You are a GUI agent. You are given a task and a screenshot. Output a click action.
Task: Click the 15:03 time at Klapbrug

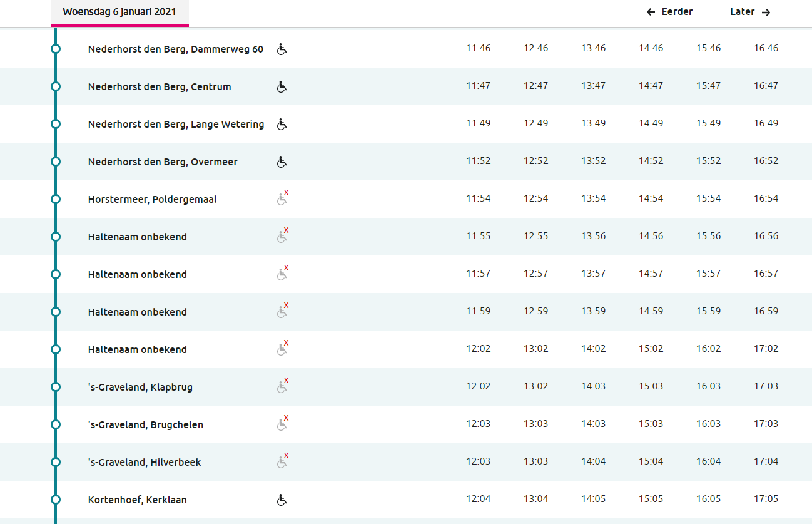coord(651,386)
